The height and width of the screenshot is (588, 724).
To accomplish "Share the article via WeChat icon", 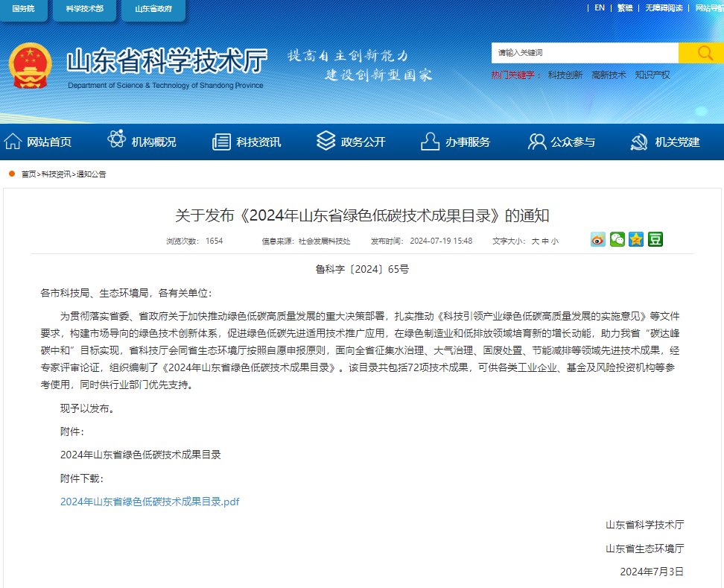I will (x=617, y=239).
